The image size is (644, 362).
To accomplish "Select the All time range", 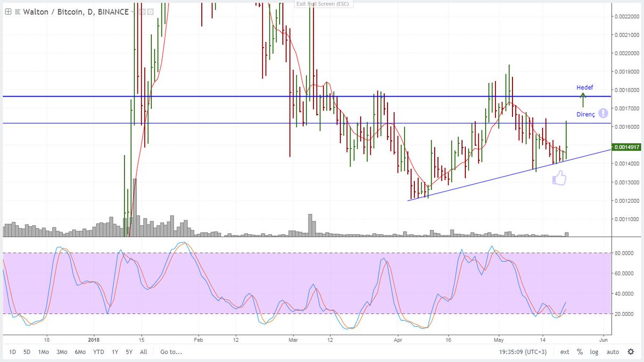I will (143, 352).
